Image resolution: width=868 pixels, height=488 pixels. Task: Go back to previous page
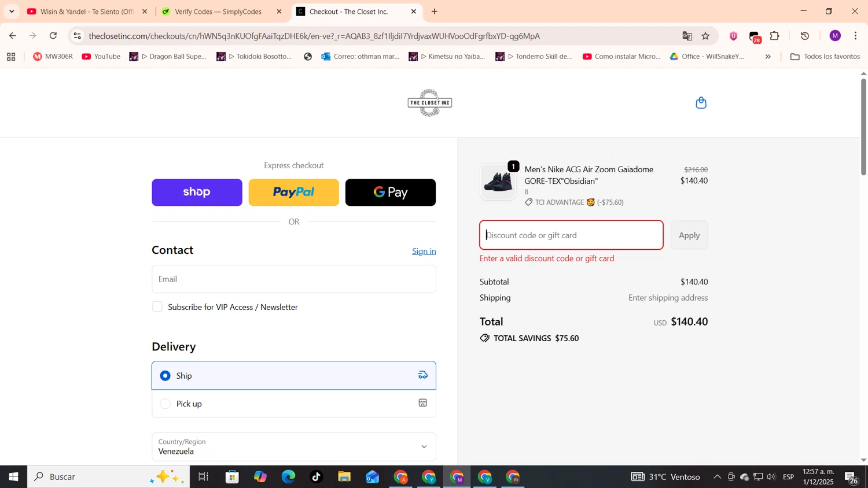pos(12,36)
